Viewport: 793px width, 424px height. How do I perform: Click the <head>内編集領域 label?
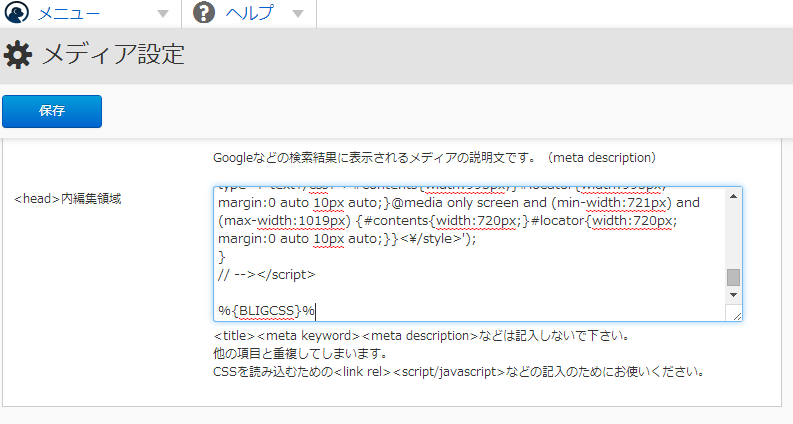(x=68, y=199)
